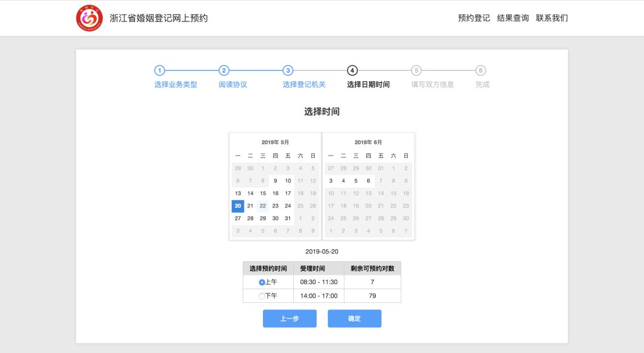The width and height of the screenshot is (644, 353).
Task: Click step circle 6 完成
Action: click(x=481, y=70)
